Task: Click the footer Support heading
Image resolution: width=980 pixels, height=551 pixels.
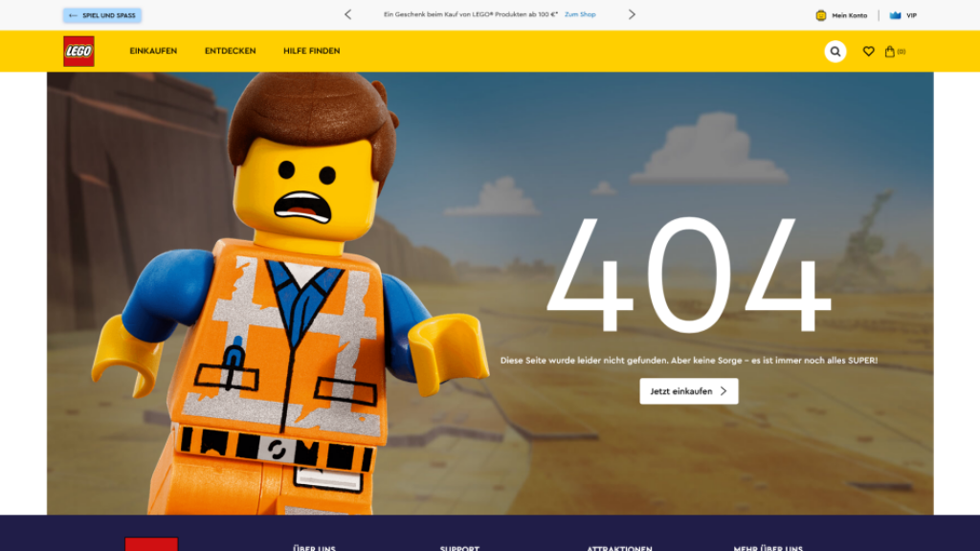Action: (x=459, y=548)
